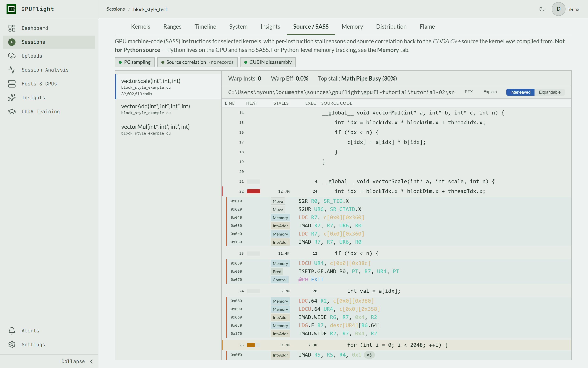Switch to Expandable view

point(550,92)
